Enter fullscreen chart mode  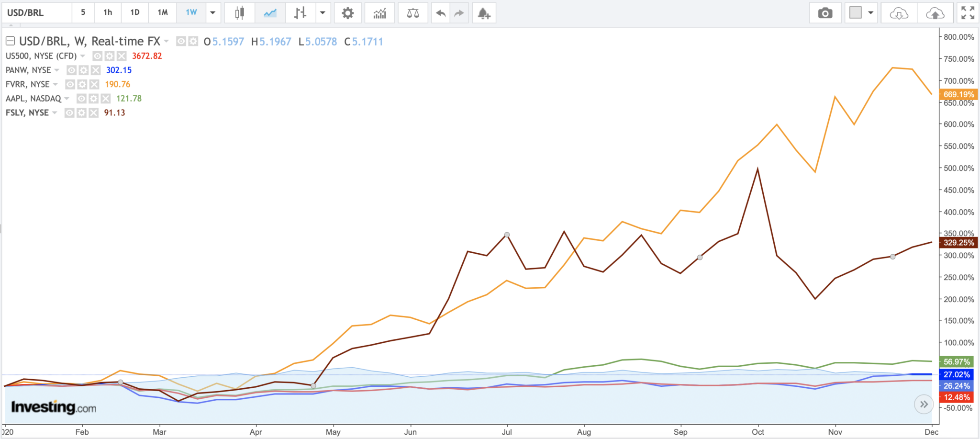pos(968,13)
